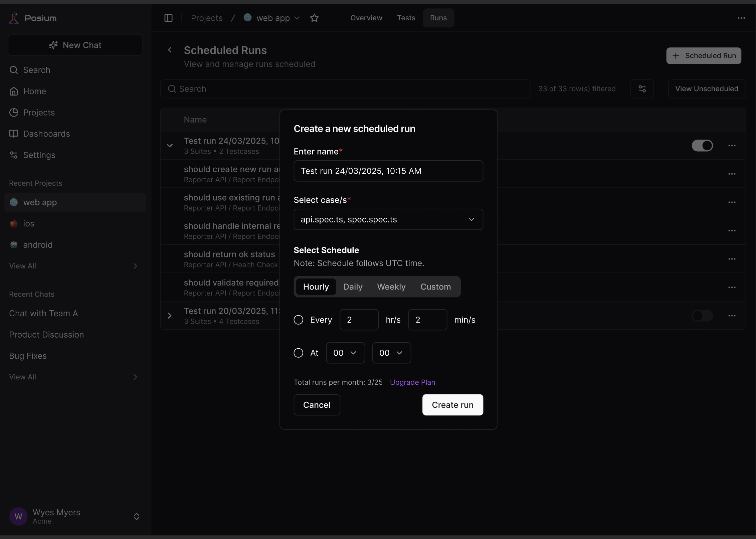Viewport: 756px width, 539px height.
Task: Open the At minute 00 dropdown
Action: [391, 353]
